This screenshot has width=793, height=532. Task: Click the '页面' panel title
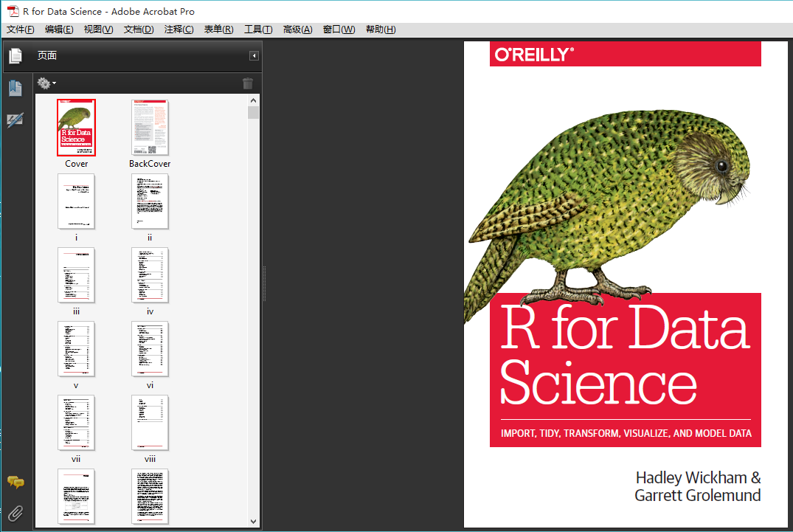click(x=47, y=55)
